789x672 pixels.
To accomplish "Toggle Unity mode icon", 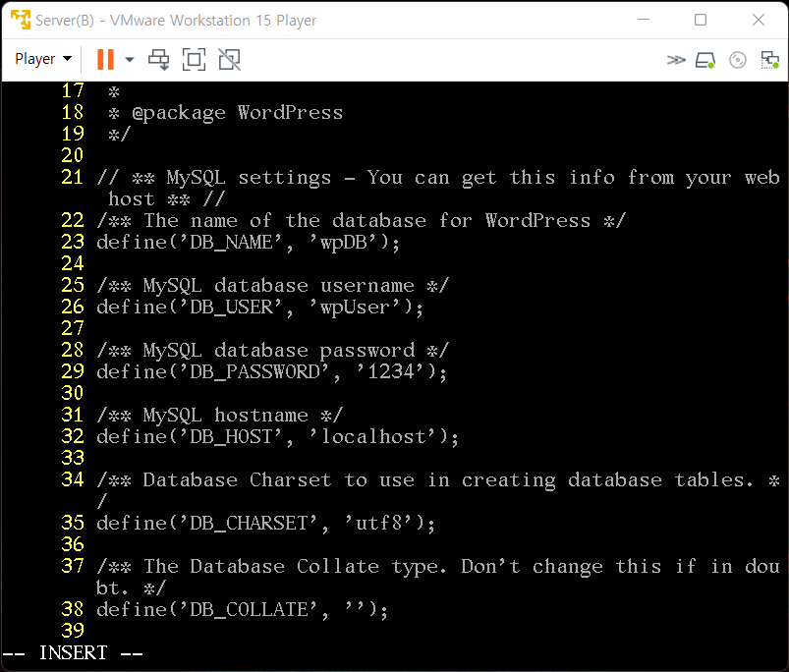I will [230, 59].
